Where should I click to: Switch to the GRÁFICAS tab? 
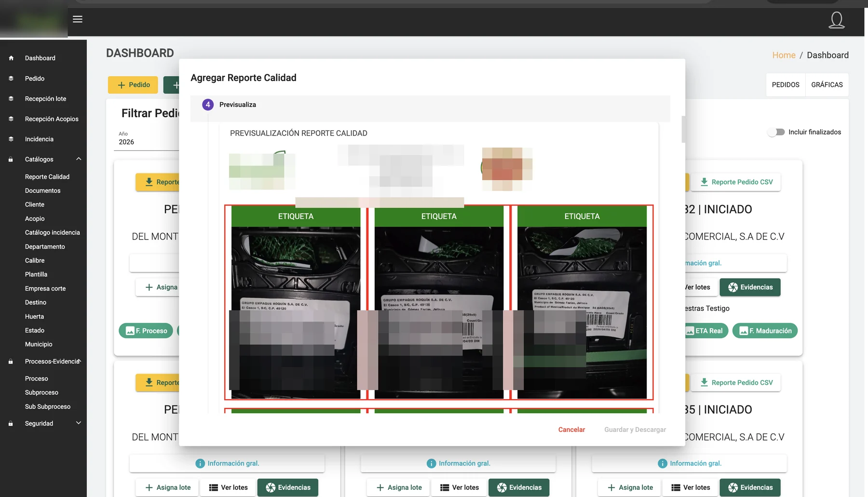click(827, 85)
